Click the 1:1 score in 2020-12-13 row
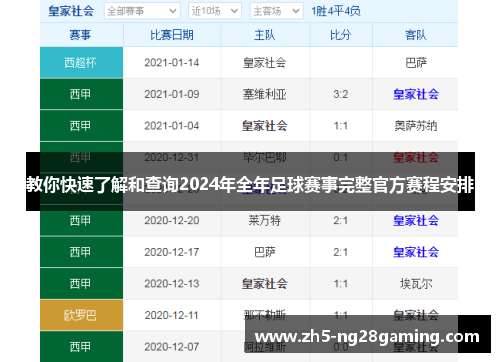This screenshot has height=362, width=500. pos(341,284)
